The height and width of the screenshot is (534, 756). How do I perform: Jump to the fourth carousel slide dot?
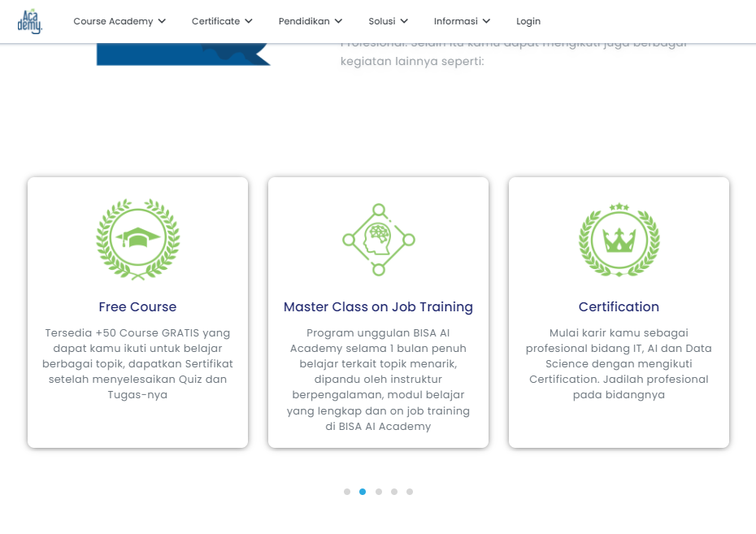pos(394,492)
